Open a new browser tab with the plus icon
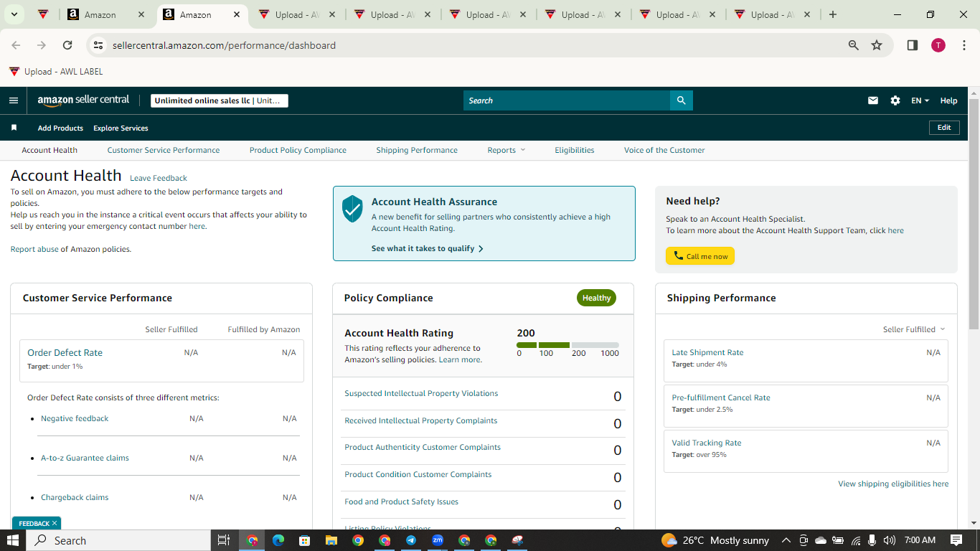Viewport: 980px width, 551px height. point(833,14)
